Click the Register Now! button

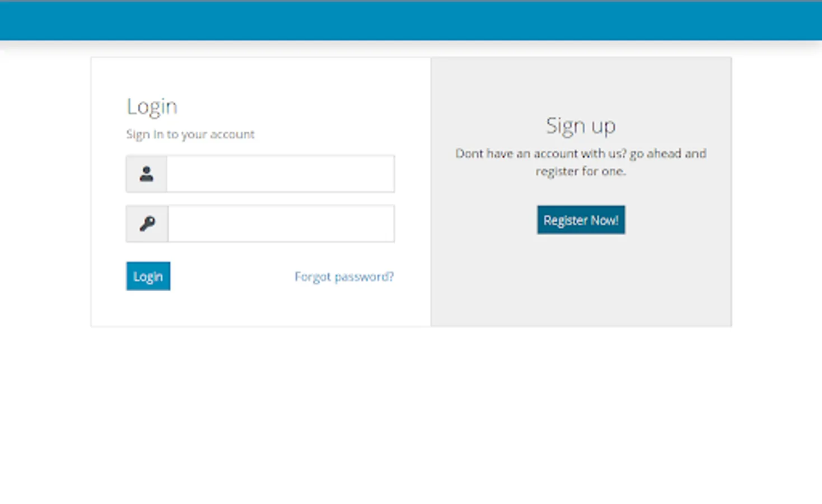coord(581,220)
